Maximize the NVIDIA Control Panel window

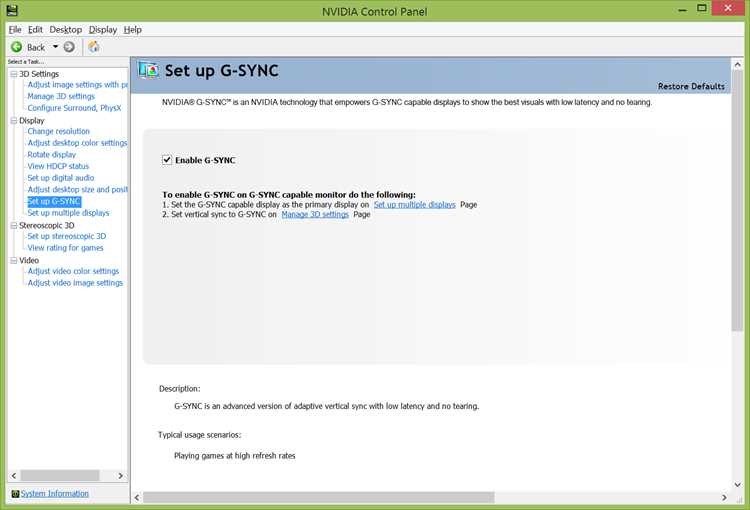702,8
